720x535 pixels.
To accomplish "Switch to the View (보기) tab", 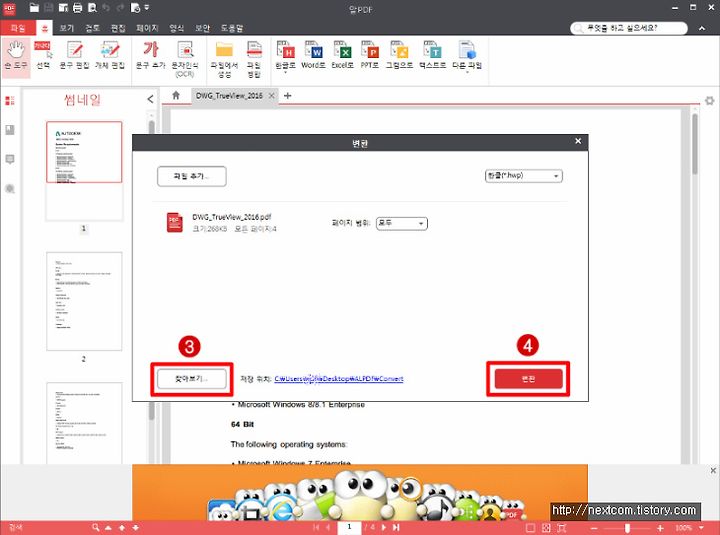I will (x=67, y=28).
